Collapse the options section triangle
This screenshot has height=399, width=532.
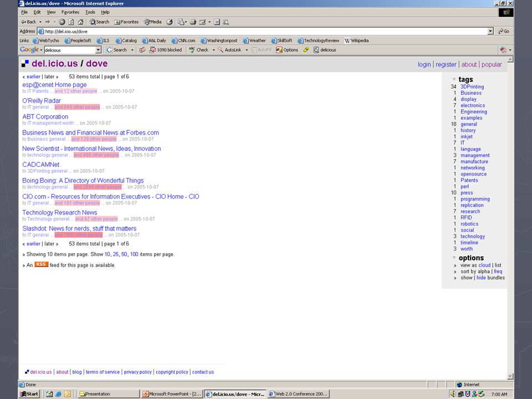click(x=454, y=258)
